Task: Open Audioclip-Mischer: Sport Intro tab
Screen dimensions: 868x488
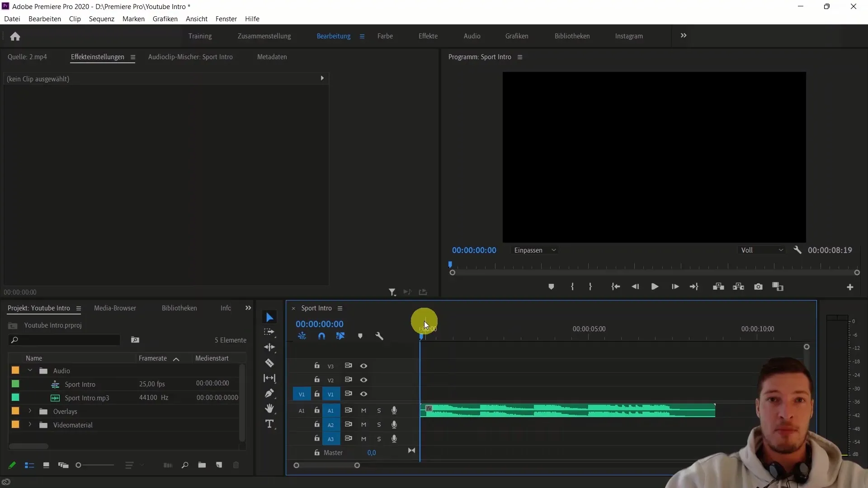Action: (x=190, y=57)
